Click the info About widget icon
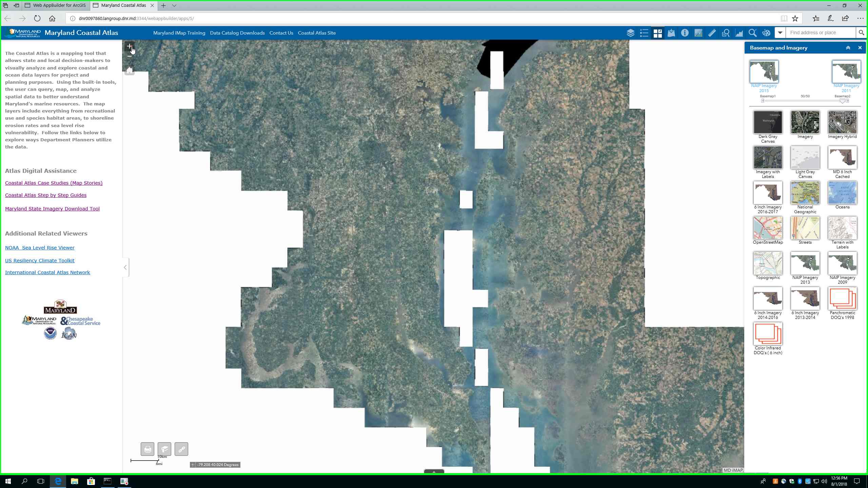868x488 pixels. [685, 33]
